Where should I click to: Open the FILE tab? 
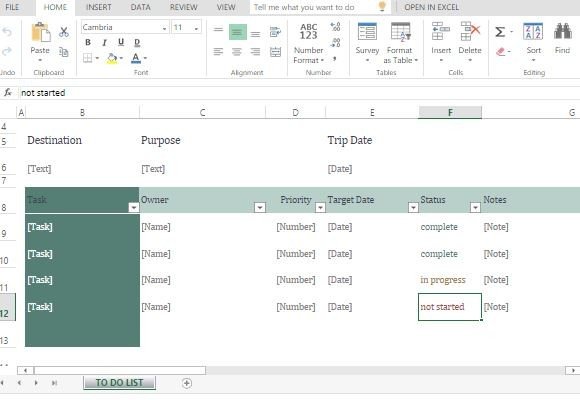[x=12, y=7]
